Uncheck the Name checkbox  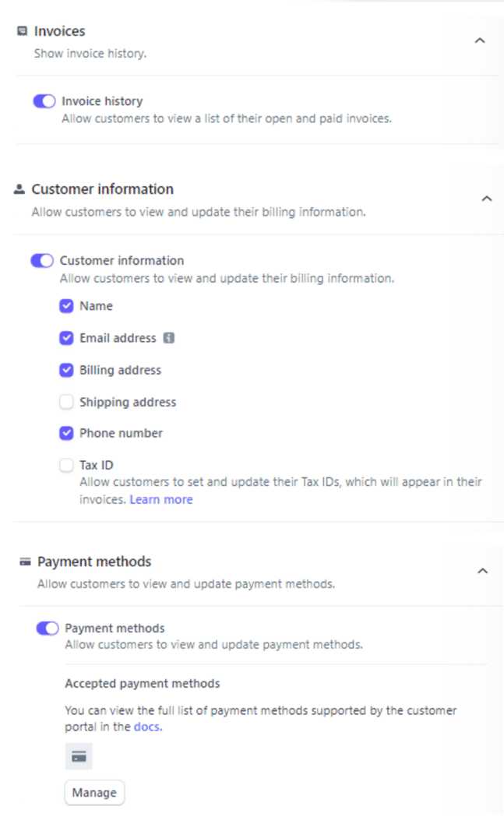(66, 306)
